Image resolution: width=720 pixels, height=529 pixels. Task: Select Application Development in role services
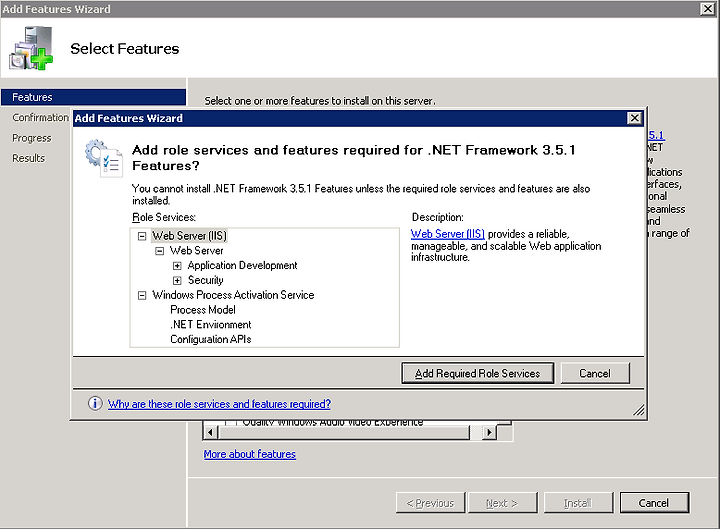(x=242, y=265)
